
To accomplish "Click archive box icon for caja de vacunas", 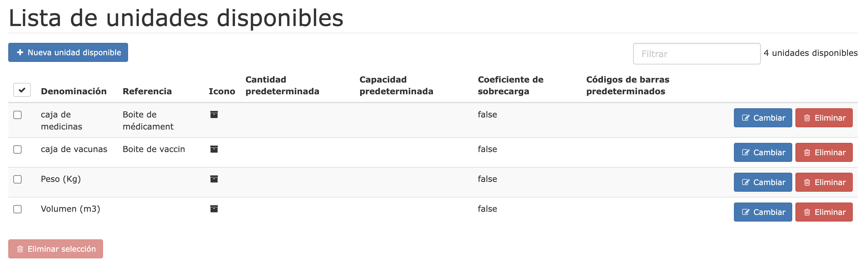I will (x=214, y=149).
